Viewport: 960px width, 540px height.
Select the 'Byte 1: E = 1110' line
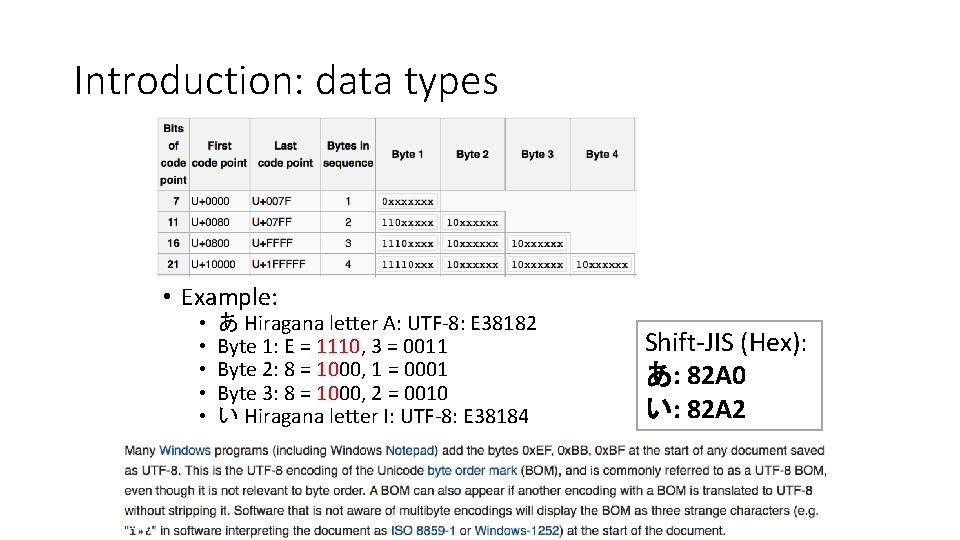pyautogui.click(x=332, y=347)
